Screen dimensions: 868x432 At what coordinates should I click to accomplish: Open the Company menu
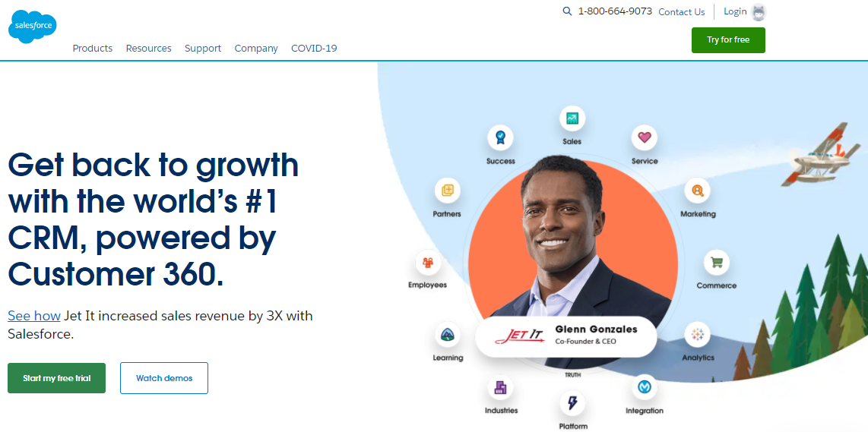pos(255,48)
